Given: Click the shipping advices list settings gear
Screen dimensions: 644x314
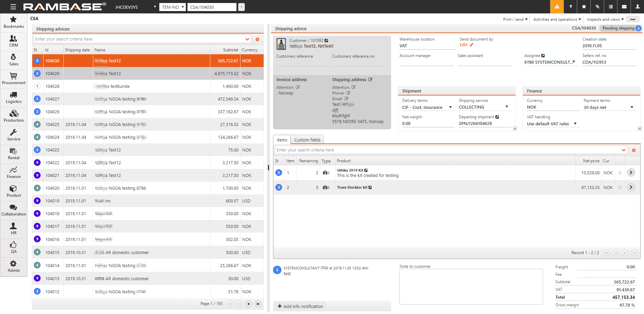Looking at the screenshot, I should (257, 39).
